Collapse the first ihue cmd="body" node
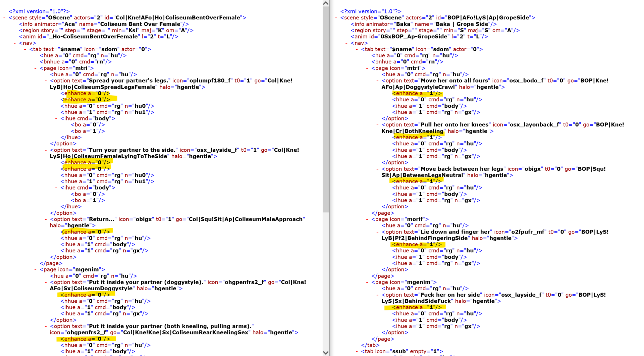This screenshot has height=356, width=644. tap(56, 118)
